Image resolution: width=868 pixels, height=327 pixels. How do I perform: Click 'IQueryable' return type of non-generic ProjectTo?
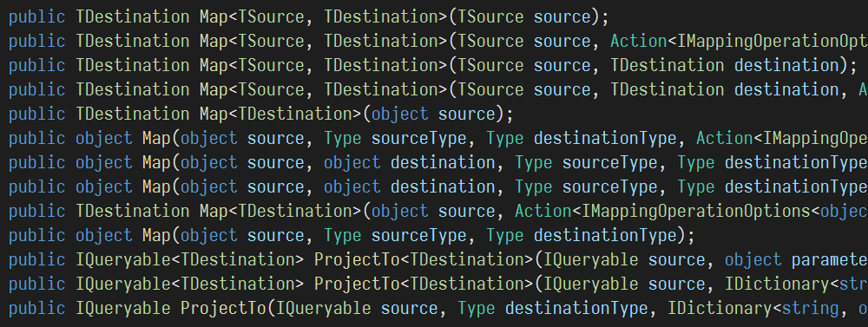(x=123, y=308)
